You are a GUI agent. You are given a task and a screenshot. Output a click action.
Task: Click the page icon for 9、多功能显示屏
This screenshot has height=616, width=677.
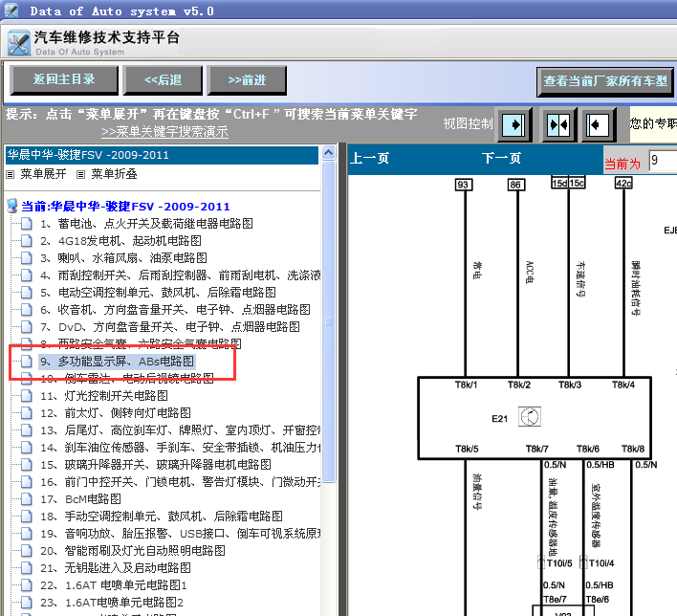pos(27,362)
